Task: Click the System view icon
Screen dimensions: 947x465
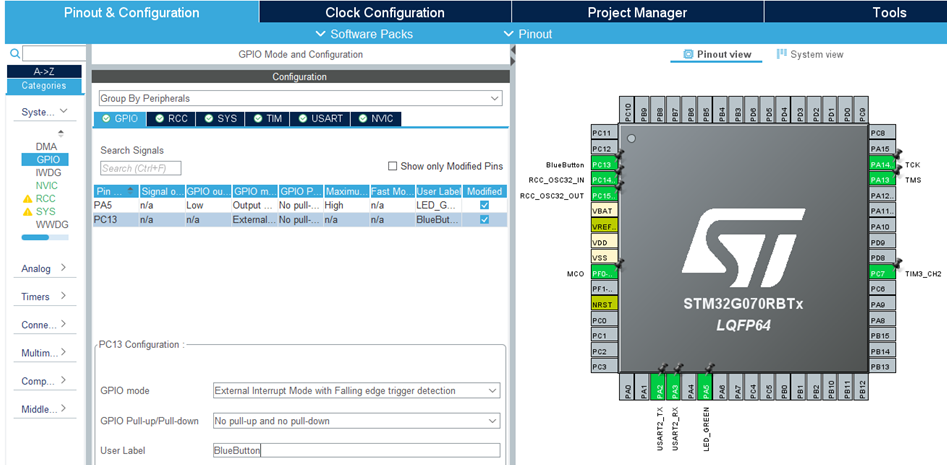Action: (x=782, y=54)
